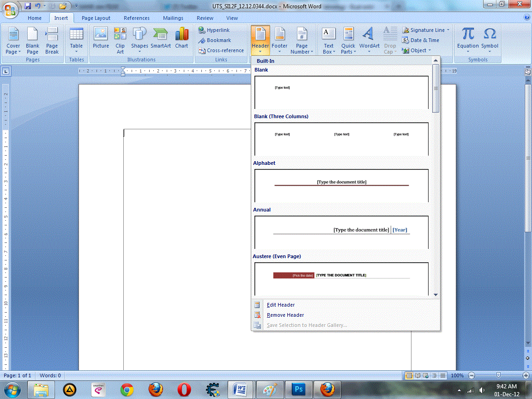
Task: Switch to Outline view
Action: click(434, 375)
